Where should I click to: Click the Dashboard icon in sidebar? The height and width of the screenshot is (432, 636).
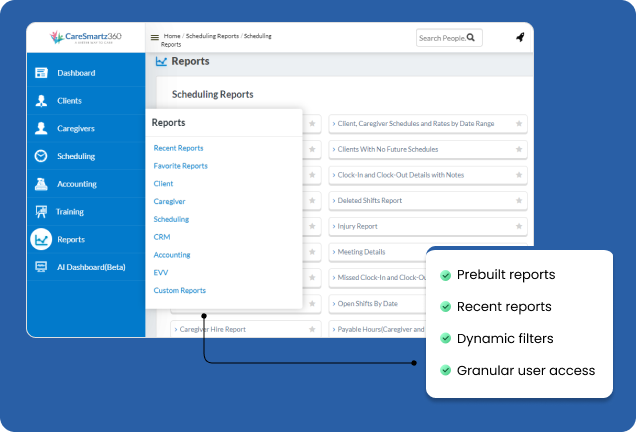click(41, 73)
